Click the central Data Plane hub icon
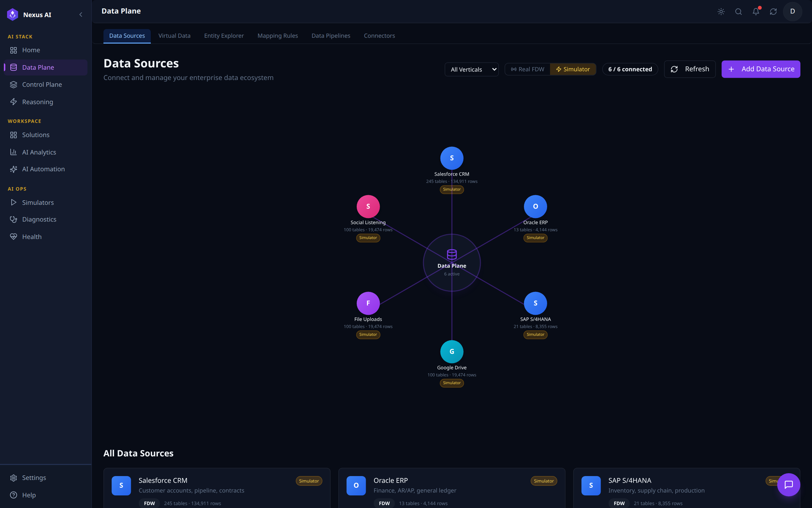Viewport: 812px width, 508px height. click(452, 254)
